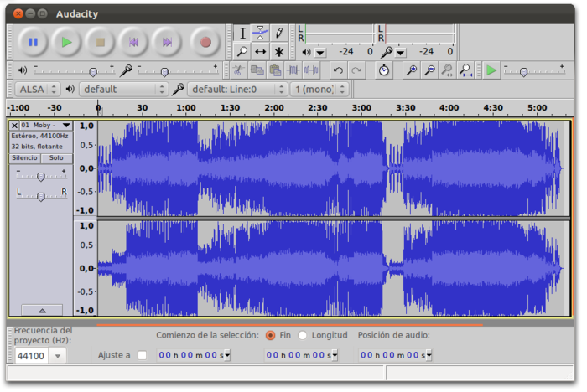Click the Zoom In magnifier button

click(x=411, y=70)
